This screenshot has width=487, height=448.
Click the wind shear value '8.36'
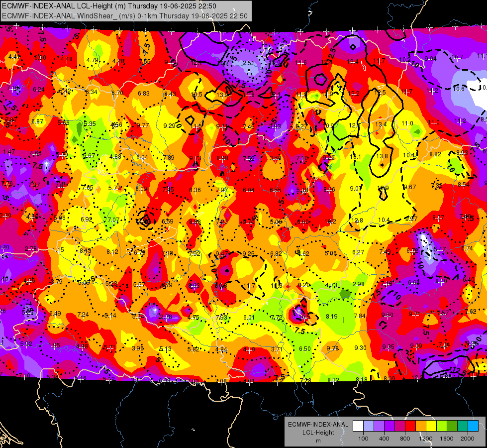point(195,190)
